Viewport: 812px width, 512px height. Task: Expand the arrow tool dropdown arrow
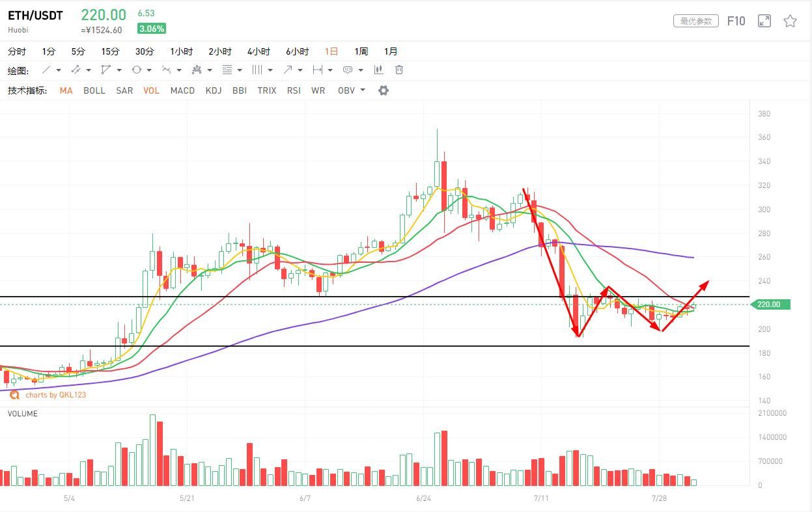(300, 70)
